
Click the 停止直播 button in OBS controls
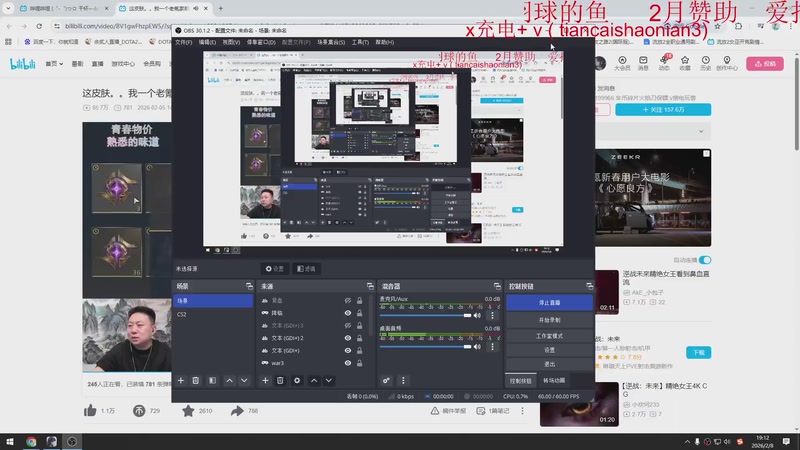click(549, 303)
